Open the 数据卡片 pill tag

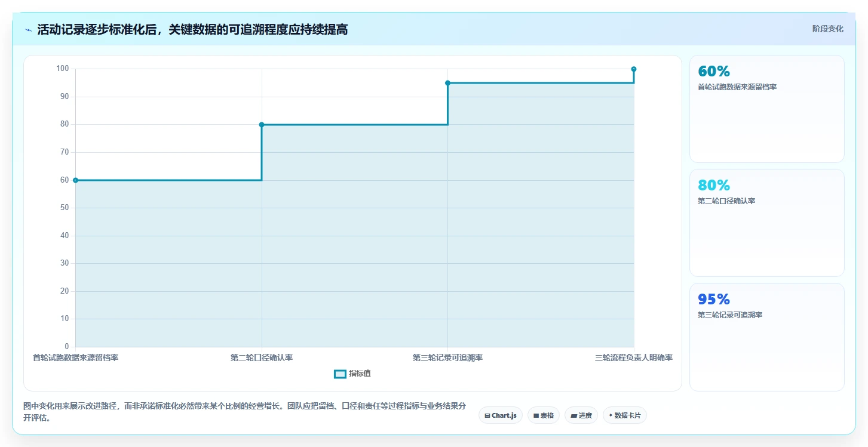[x=625, y=415]
